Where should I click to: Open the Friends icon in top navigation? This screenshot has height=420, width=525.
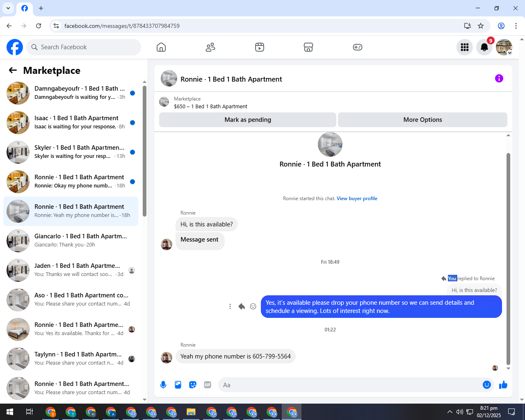coord(210,47)
